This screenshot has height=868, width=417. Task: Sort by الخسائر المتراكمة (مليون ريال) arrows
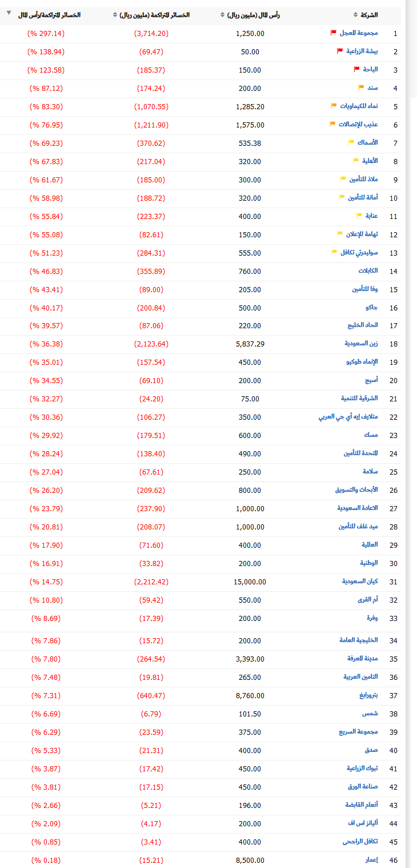pyautogui.click(x=114, y=15)
